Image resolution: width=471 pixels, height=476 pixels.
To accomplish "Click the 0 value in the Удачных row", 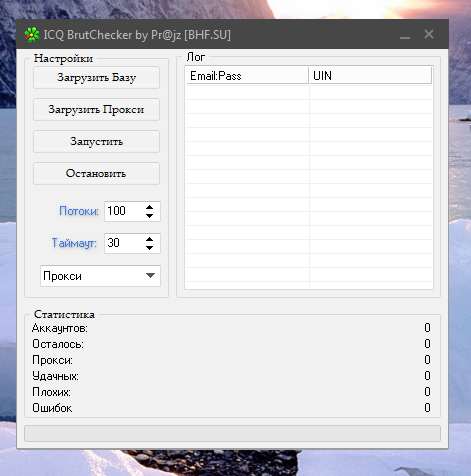I will pyautogui.click(x=427, y=376).
